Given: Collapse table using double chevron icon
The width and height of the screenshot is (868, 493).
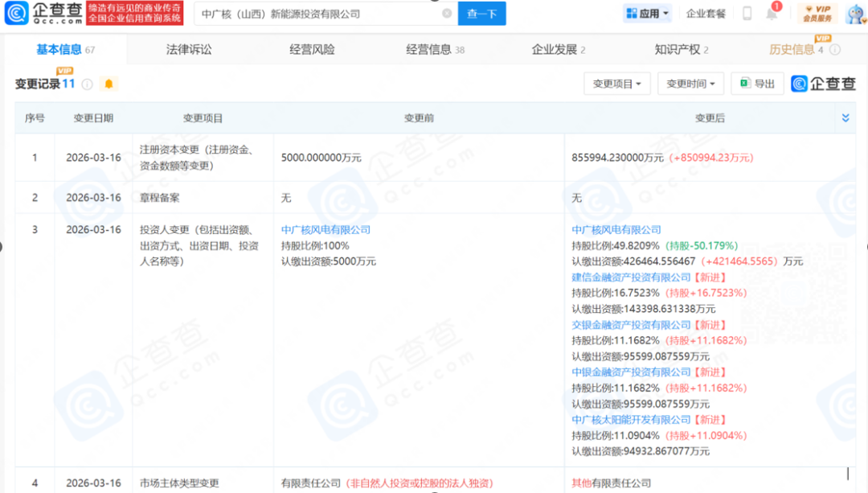Looking at the screenshot, I should [x=845, y=118].
